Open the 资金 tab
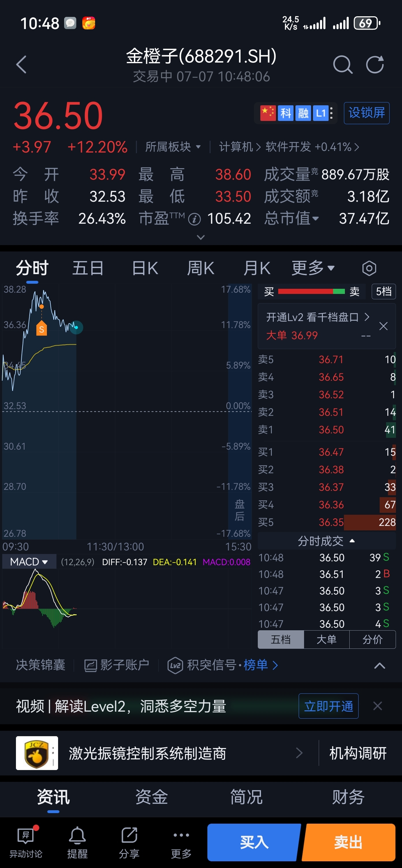 click(151, 797)
